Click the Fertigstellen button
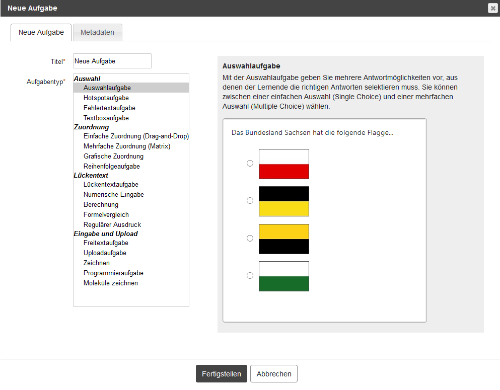Image resolution: width=500 pixels, height=390 pixels. tap(221, 374)
